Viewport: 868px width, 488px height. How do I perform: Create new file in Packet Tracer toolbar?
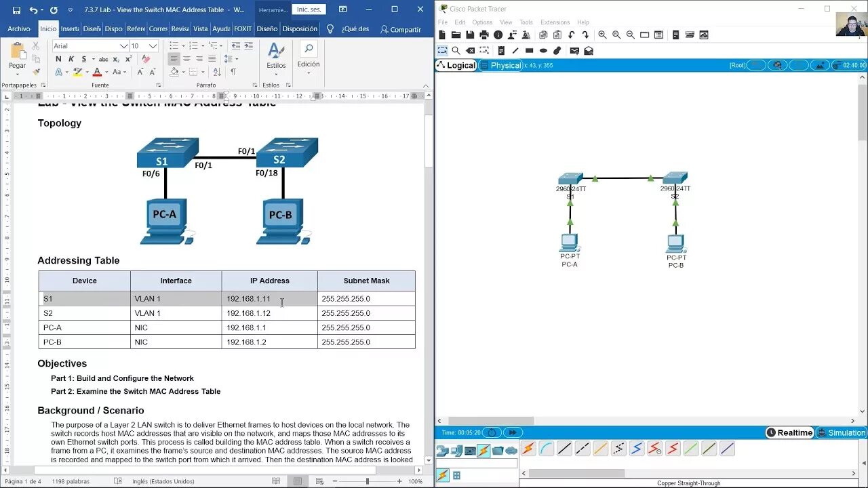pyautogui.click(x=442, y=35)
